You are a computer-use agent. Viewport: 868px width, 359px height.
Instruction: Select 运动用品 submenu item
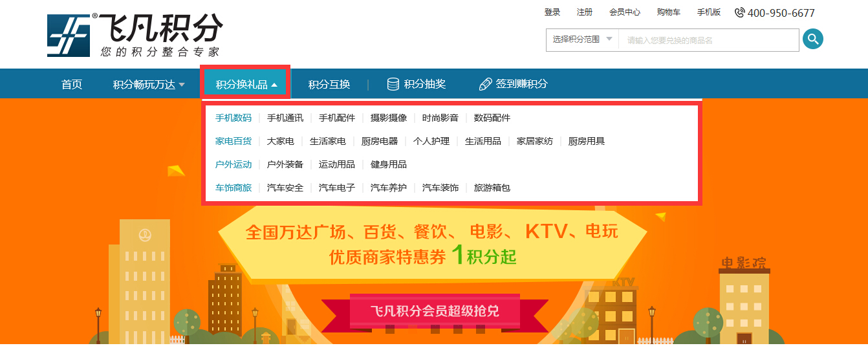click(x=337, y=164)
